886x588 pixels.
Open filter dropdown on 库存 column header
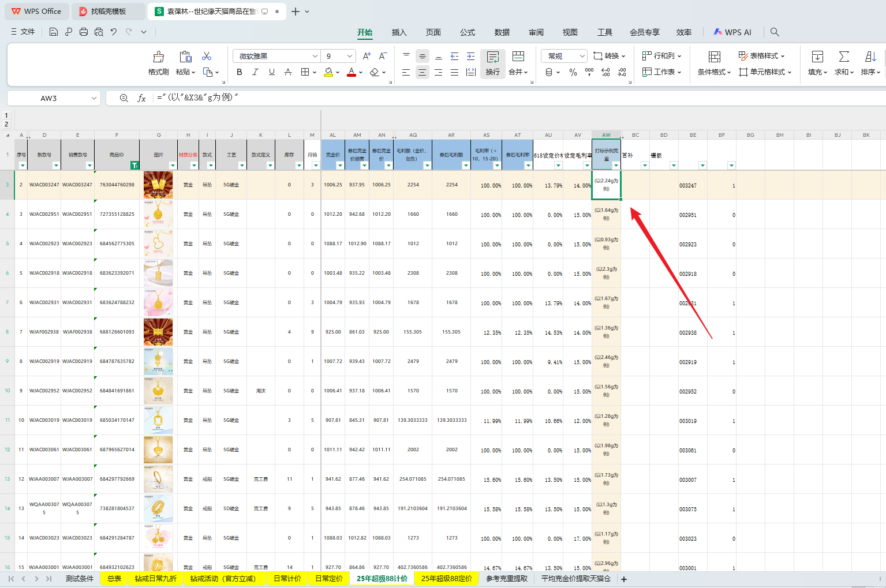click(299, 166)
